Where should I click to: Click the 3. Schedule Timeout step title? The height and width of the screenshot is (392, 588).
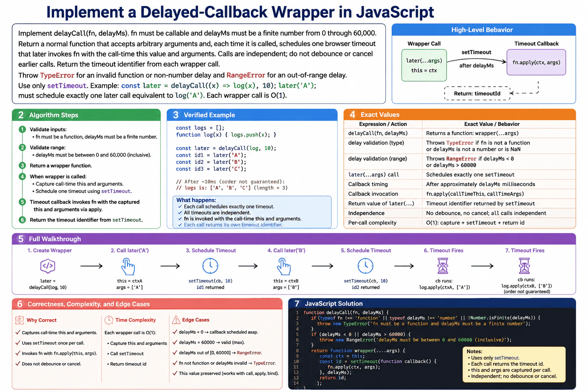coord(211,250)
